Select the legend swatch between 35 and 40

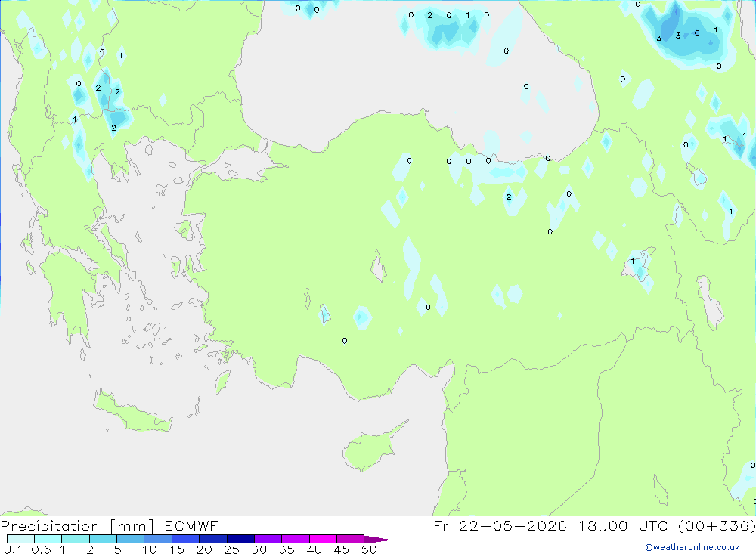296,539
